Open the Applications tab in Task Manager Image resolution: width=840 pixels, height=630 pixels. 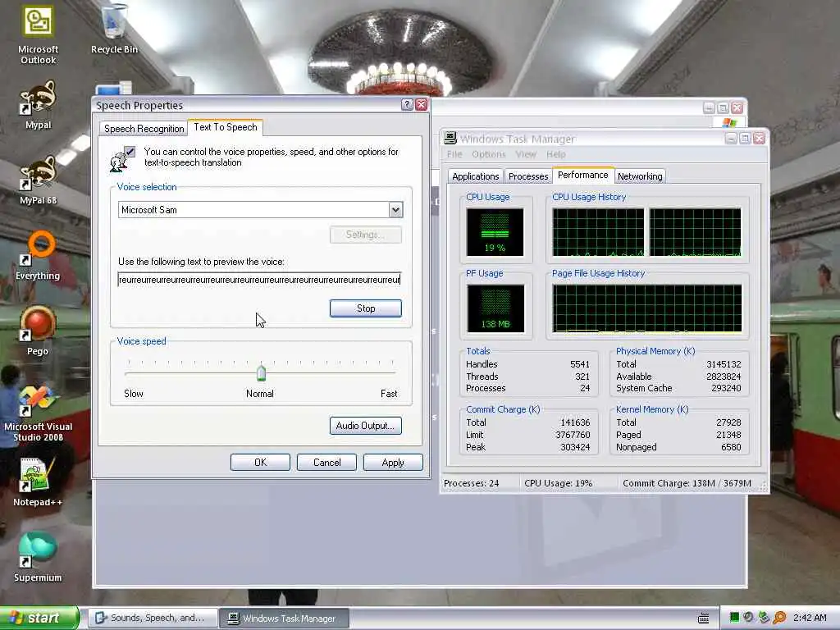coord(475,176)
